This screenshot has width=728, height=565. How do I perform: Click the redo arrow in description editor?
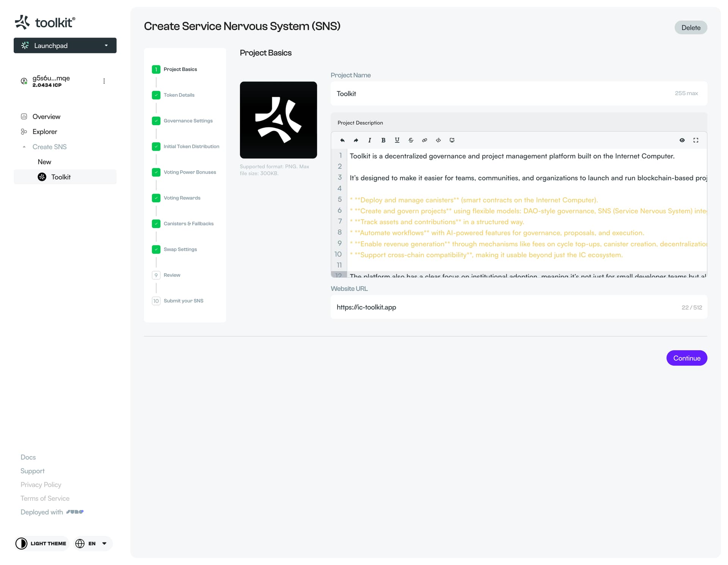pos(356,140)
